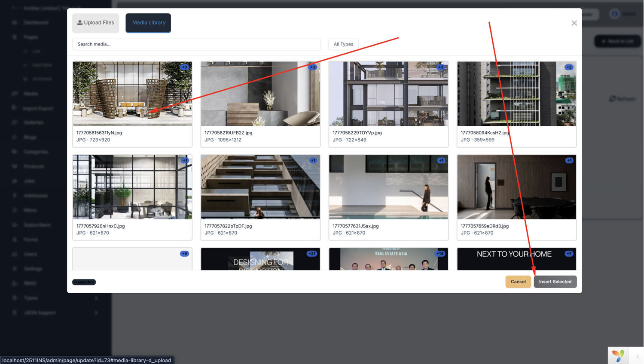Click the JPG · 359×599 file info text
Image resolution: width=644 pixels, height=364 pixels.
click(477, 140)
